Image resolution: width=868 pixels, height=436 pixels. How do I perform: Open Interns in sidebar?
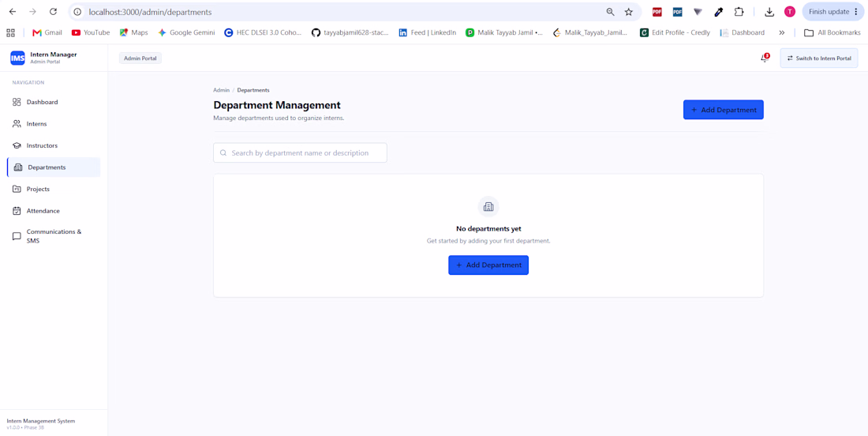click(x=54, y=123)
